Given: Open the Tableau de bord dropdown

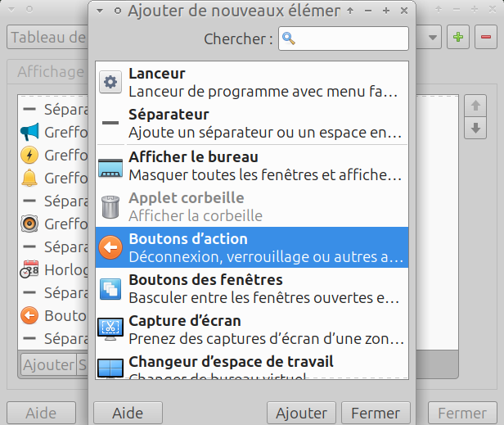Looking at the screenshot, I should coord(47,37).
